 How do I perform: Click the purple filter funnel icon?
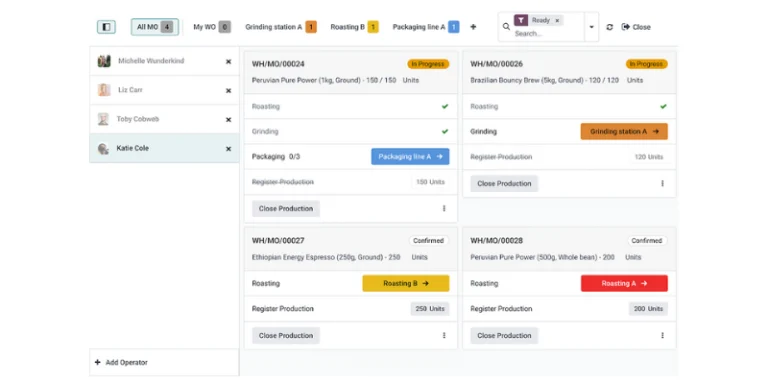[521, 21]
